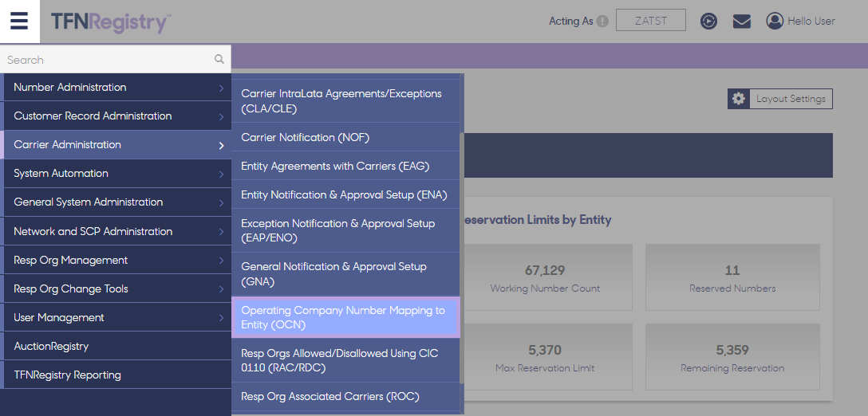This screenshot has width=868, height=416.
Task: Click the user profile avatar icon
Action: 774,22
